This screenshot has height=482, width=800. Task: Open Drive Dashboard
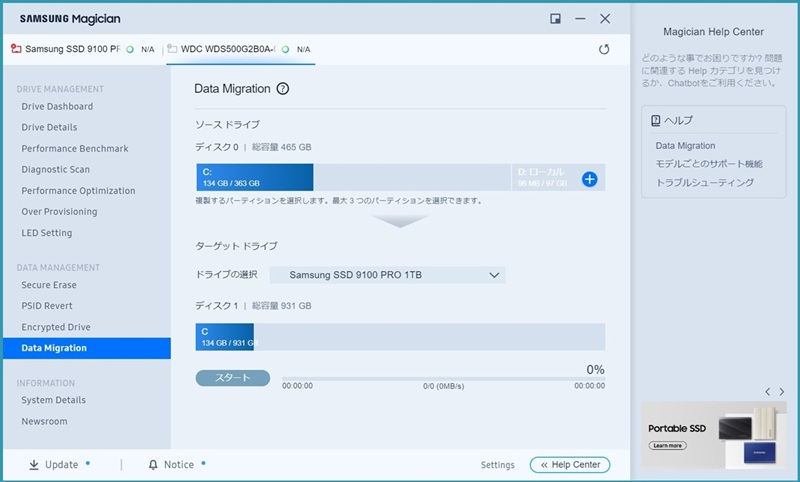pos(57,107)
